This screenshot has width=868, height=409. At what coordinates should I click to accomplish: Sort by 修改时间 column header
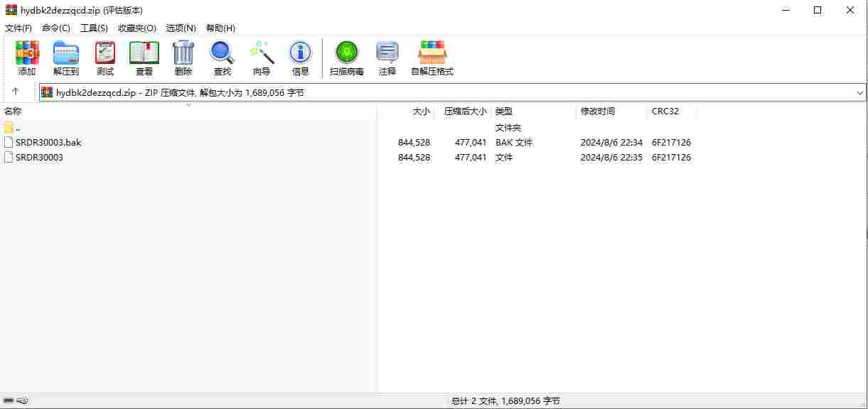(x=612, y=111)
